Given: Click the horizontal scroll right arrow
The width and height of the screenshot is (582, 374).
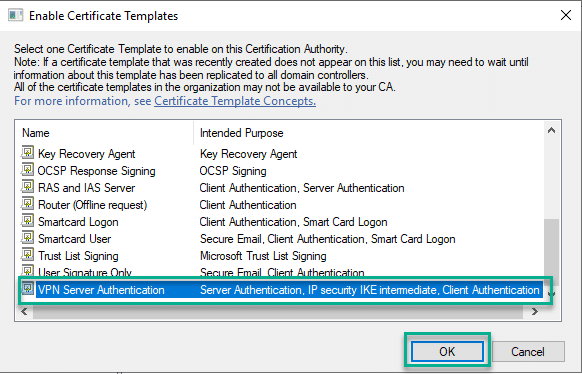Looking at the screenshot, I should pos(534,312).
